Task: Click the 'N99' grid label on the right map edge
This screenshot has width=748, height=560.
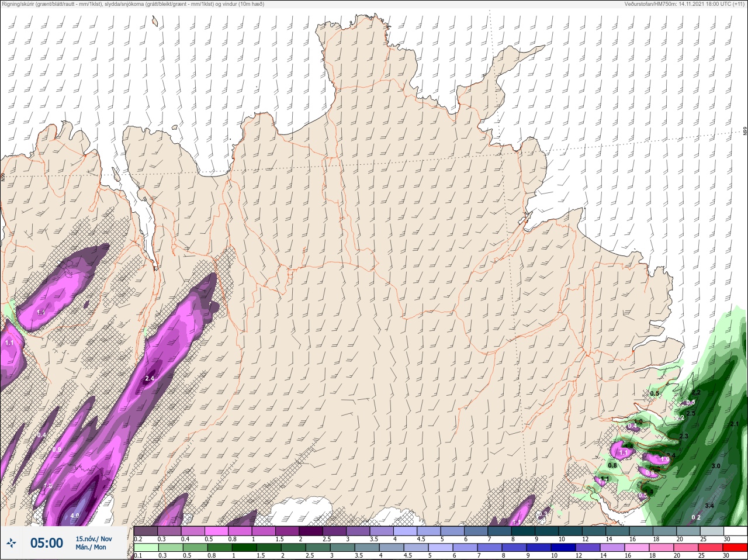Action: (745, 131)
